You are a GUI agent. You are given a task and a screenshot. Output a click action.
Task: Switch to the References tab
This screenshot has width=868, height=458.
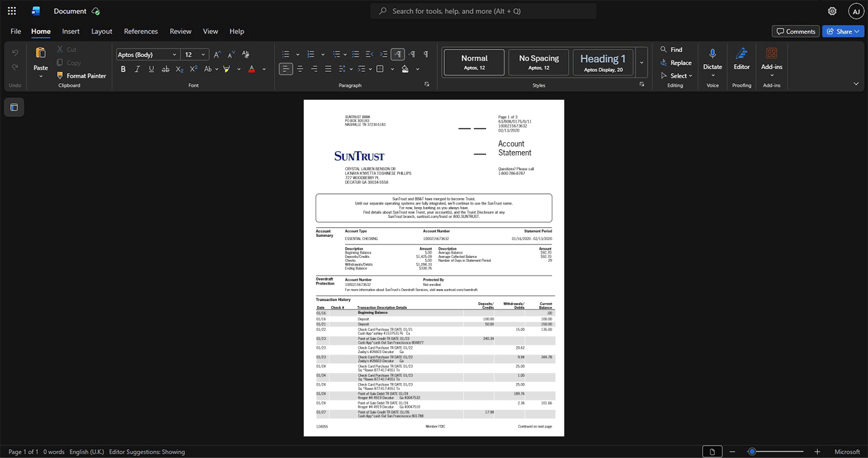click(141, 31)
